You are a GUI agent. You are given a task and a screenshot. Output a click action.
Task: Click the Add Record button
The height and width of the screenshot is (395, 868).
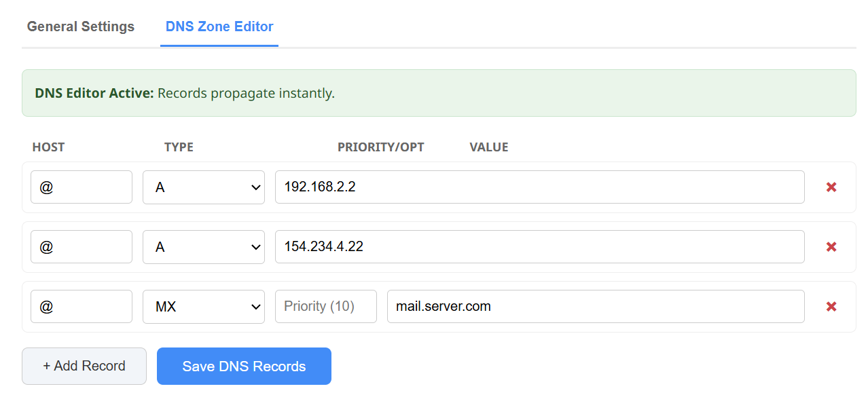84,366
